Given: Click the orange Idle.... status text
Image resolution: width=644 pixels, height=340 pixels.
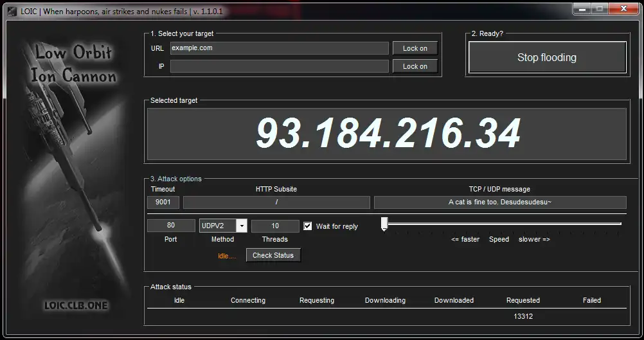Looking at the screenshot, I should coord(227,256).
